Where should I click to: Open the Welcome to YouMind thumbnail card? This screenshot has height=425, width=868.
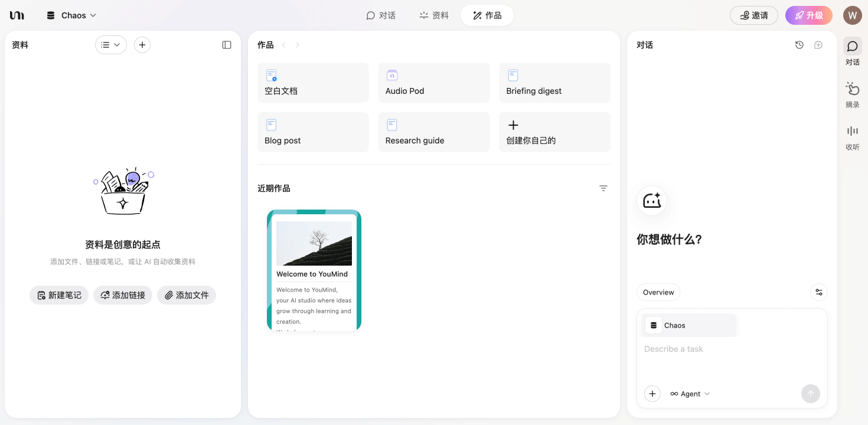314,270
